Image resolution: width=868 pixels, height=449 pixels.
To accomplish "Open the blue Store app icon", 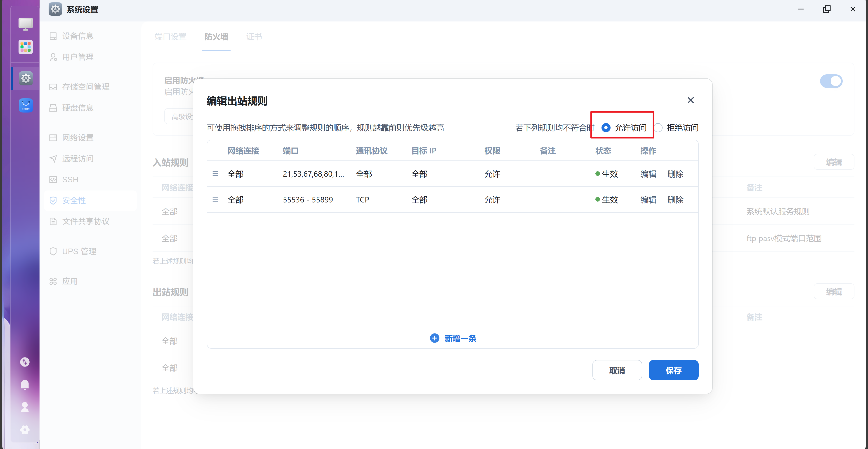I will [x=26, y=105].
